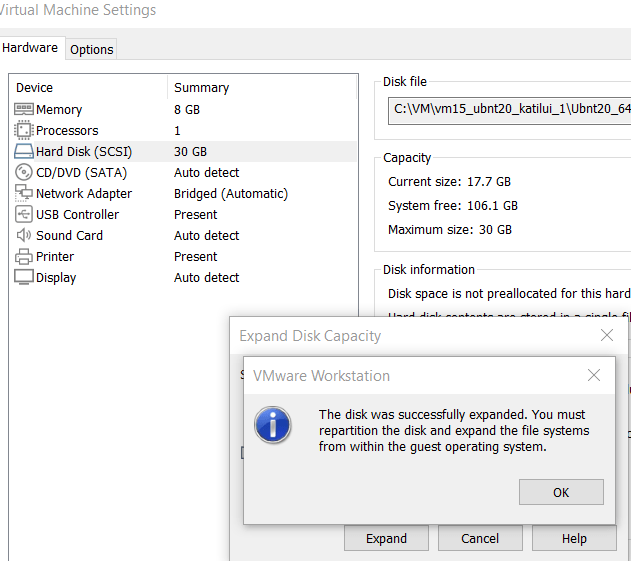This screenshot has height=561, width=631.
Task: Click the USB Controller icon
Action: (24, 214)
